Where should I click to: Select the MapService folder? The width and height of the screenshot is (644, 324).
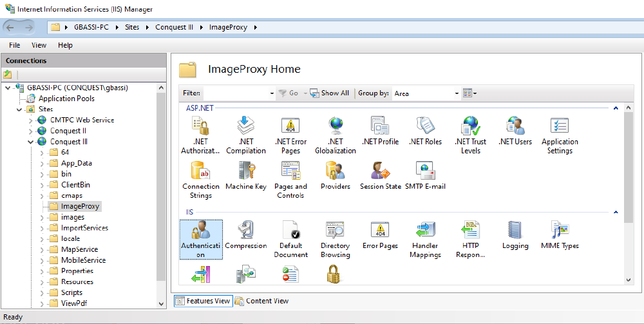pyautogui.click(x=74, y=249)
